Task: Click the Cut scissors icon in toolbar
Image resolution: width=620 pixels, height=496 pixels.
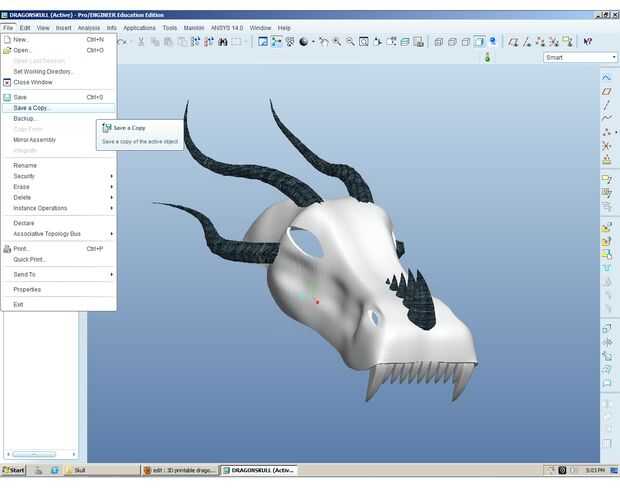Action: click(x=141, y=42)
